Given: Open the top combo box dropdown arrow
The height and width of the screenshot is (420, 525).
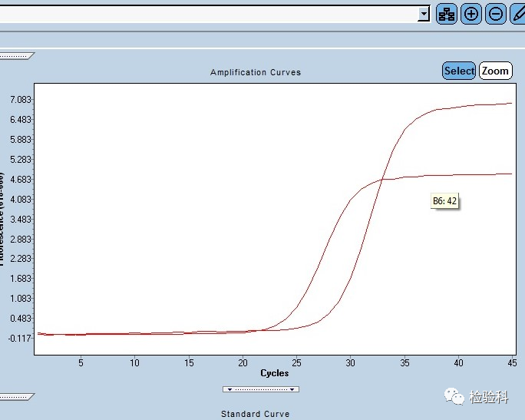Looking at the screenshot, I should [424, 14].
